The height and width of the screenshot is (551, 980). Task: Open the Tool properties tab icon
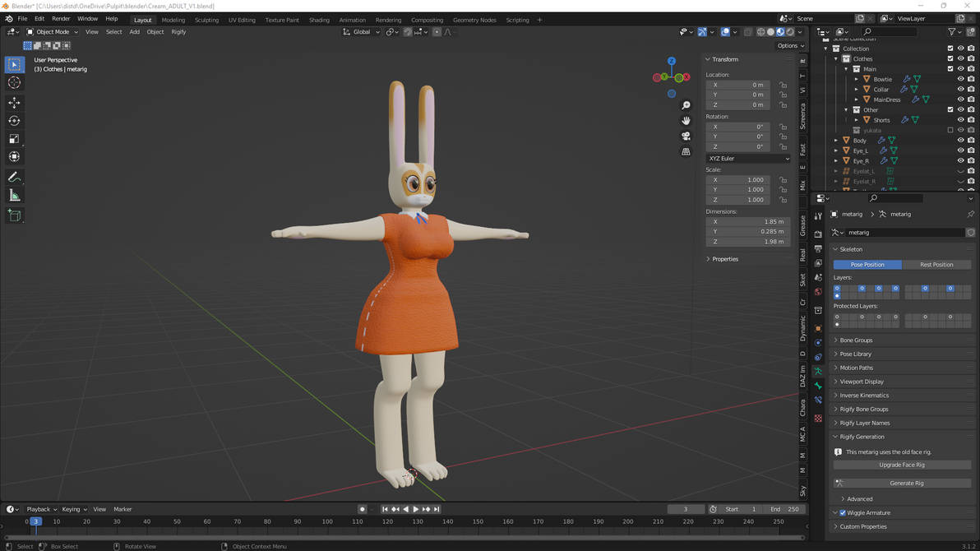(x=818, y=215)
